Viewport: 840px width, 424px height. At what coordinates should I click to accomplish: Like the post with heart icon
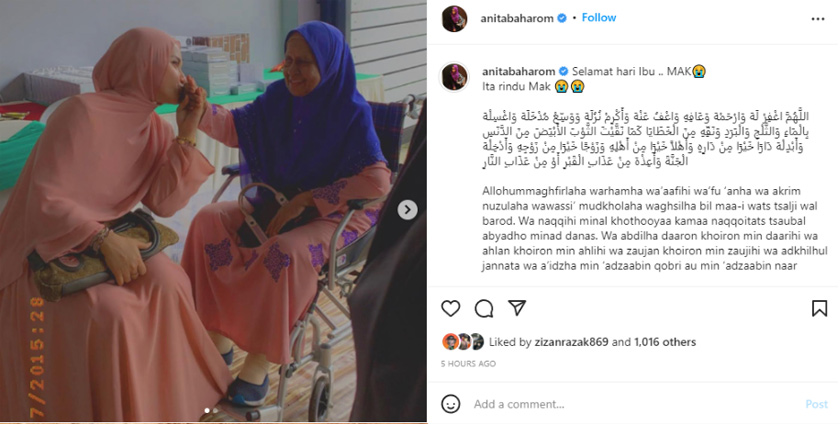click(x=451, y=308)
